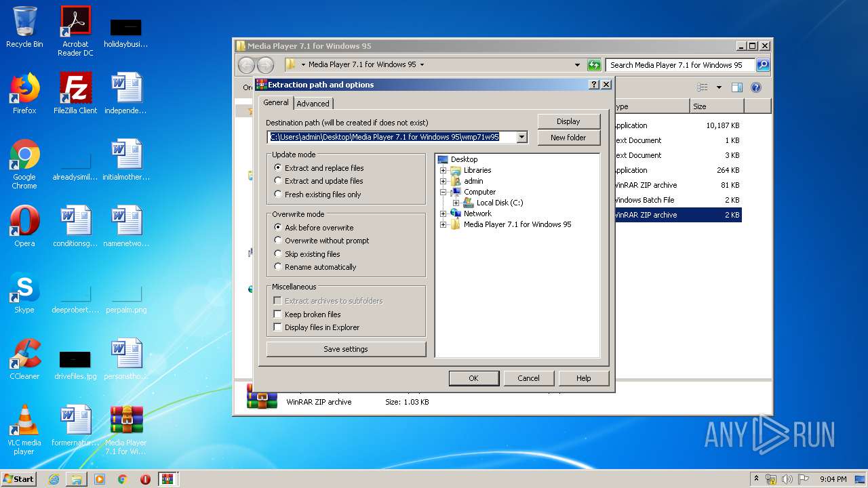Open CCleaner desktop shortcut
This screenshot has height=488, width=868.
coord(24,359)
